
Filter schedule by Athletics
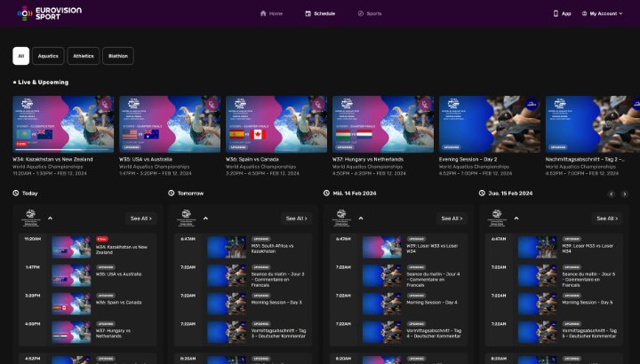click(x=84, y=56)
